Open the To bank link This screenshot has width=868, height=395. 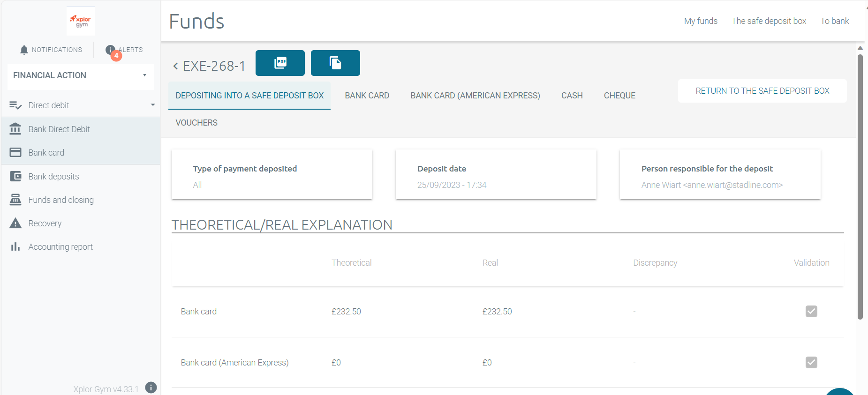click(835, 21)
